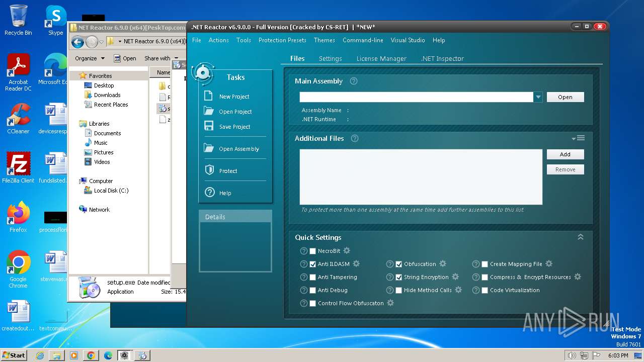
Task: Click the Save Project disk icon
Action: pos(209,126)
